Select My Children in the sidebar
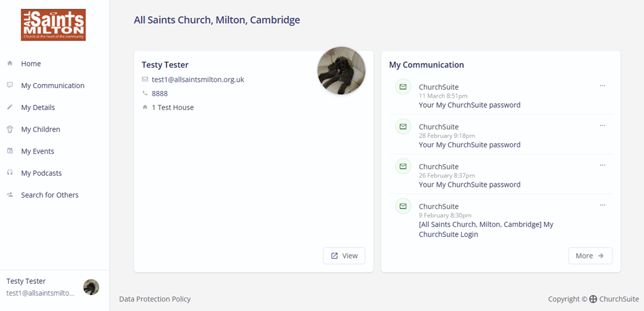The height and width of the screenshot is (311, 644). tap(41, 129)
